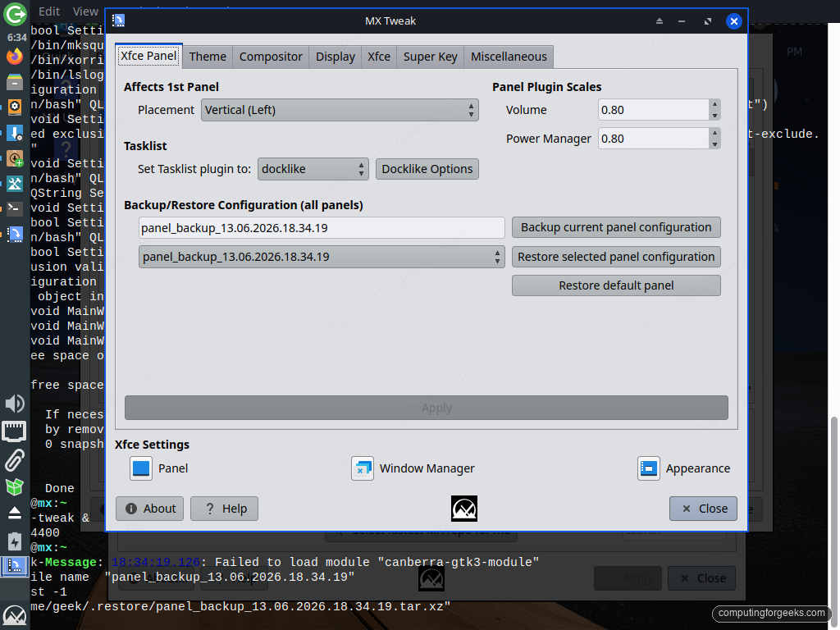Switch to the terminal icon in dock

(15, 208)
